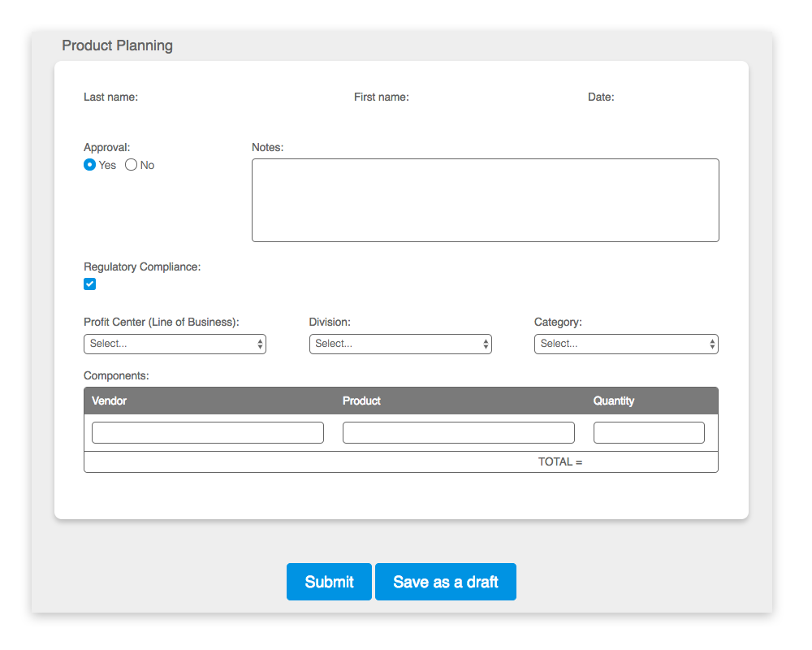Viewport: 812px width, 650px height.
Task: Click the Submit button
Action: click(x=329, y=582)
